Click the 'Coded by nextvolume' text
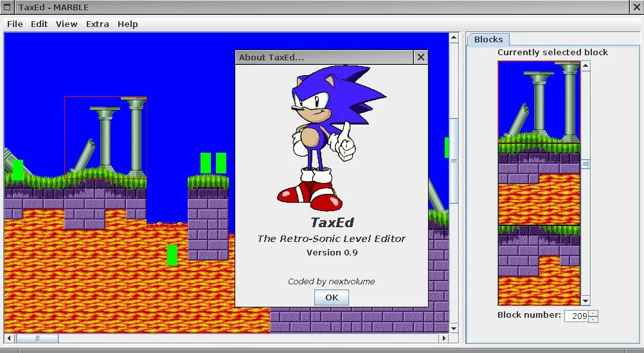Screen dimensions: 644x353 [331, 281]
